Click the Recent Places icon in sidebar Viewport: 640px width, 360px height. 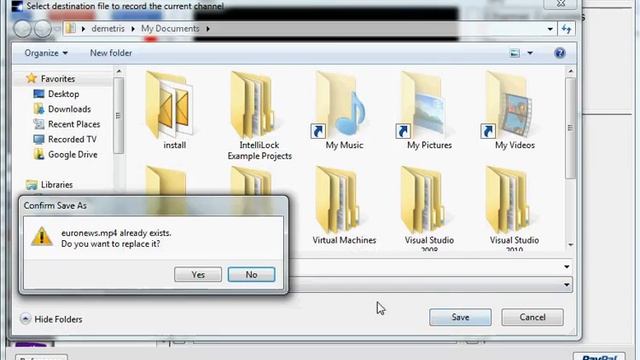(39, 124)
